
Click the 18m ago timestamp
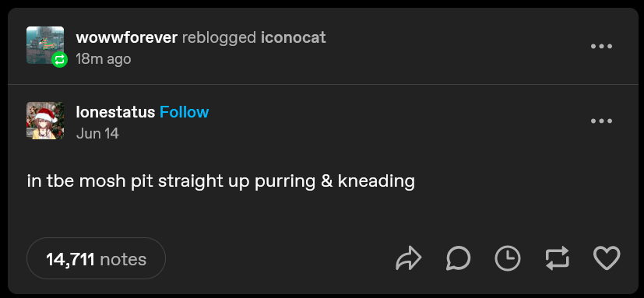[x=104, y=59]
